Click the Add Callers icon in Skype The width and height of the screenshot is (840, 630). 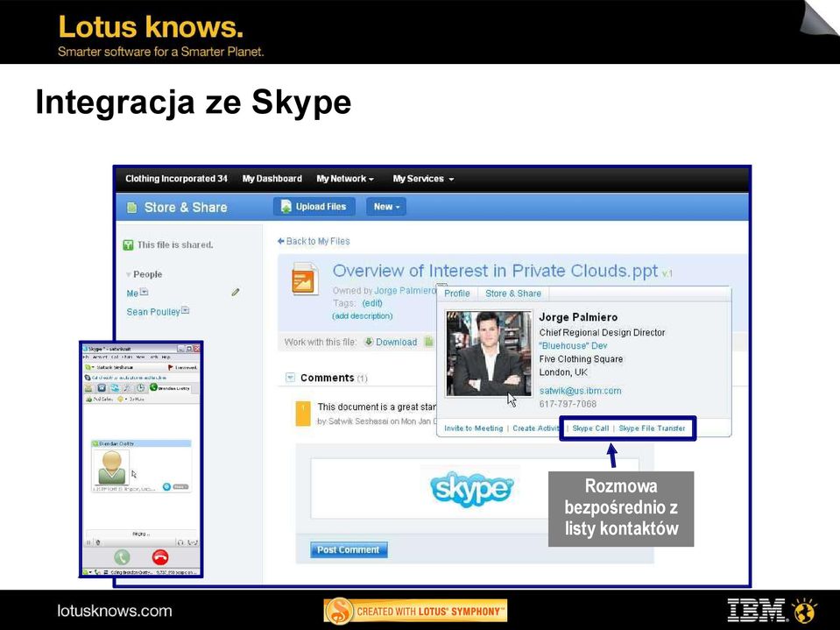[x=89, y=399]
